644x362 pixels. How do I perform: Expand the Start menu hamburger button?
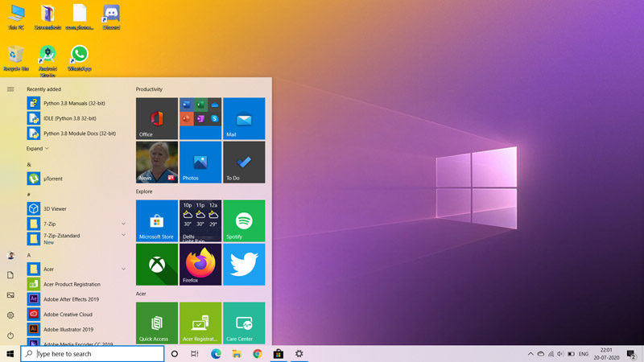pos(10,89)
